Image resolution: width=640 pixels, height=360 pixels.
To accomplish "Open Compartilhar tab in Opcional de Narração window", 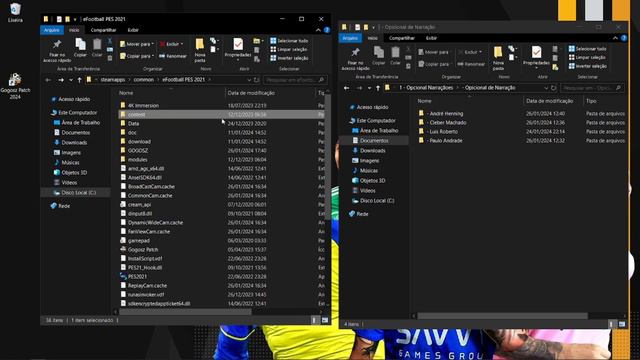I will 402,38.
